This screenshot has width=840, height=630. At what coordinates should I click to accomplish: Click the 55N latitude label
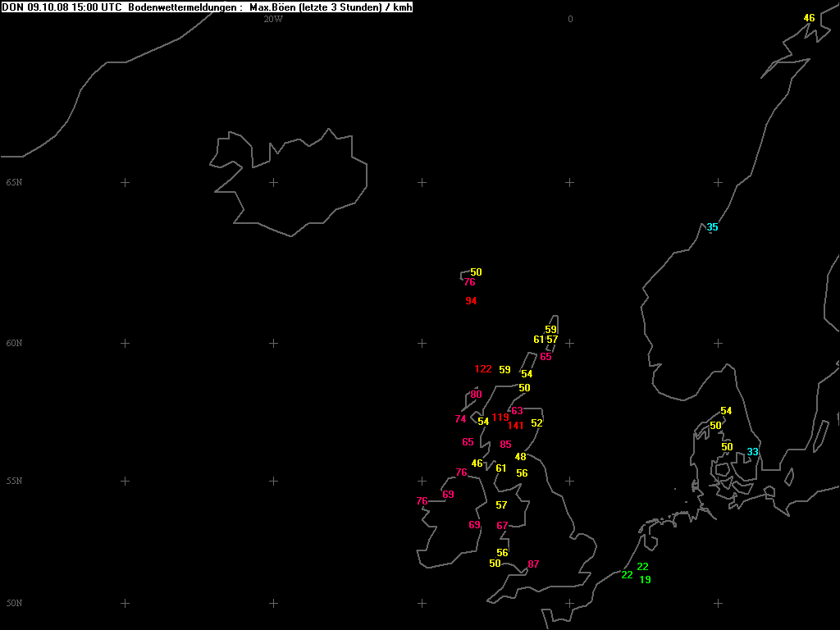pos(14,481)
